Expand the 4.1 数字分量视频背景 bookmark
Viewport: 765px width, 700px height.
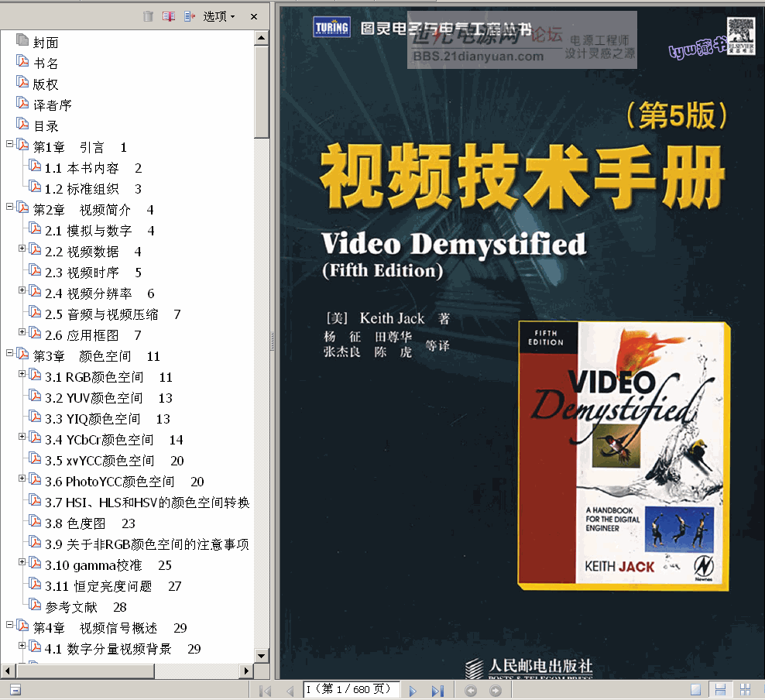tap(22, 645)
